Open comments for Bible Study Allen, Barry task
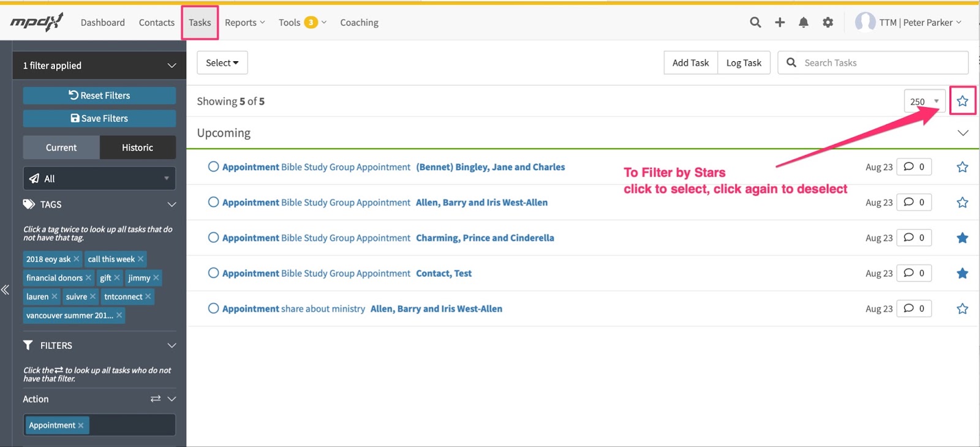Image resolution: width=980 pixels, height=447 pixels. tap(914, 202)
